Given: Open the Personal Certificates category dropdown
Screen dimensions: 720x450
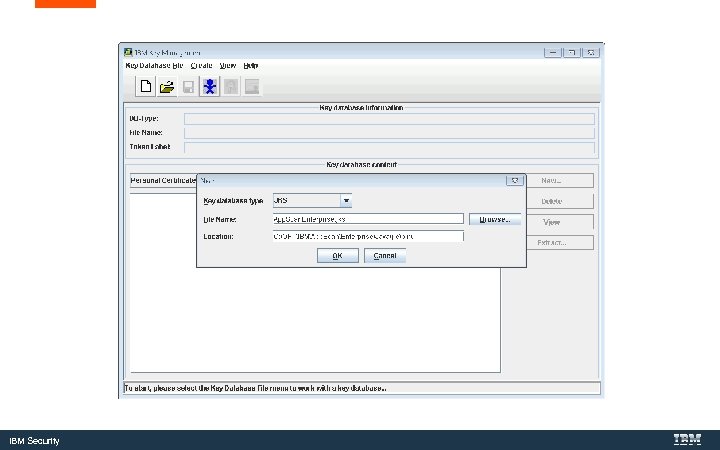Looking at the screenshot, I should pyautogui.click(x=163, y=180).
